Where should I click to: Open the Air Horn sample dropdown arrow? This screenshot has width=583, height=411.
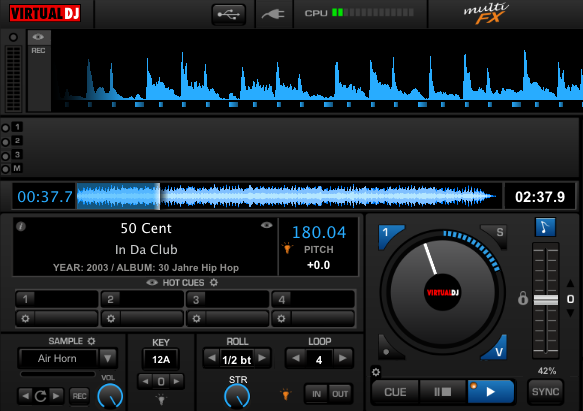(x=108, y=358)
